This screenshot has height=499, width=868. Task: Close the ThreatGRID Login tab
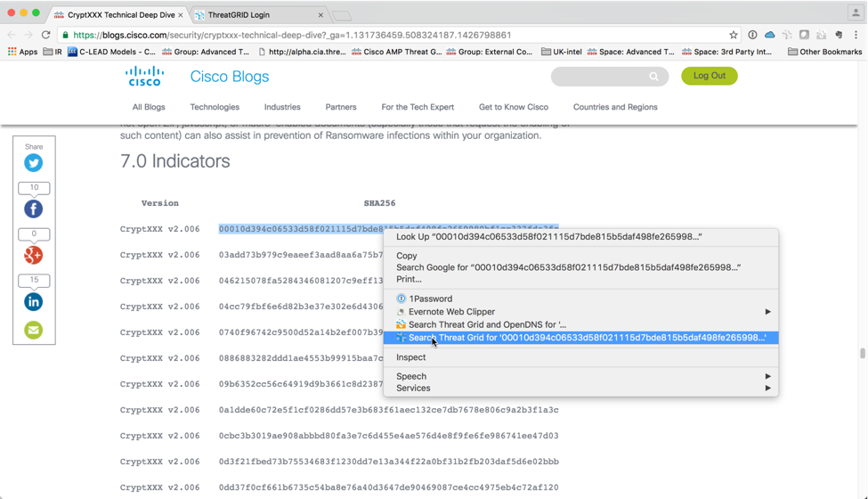click(x=320, y=15)
